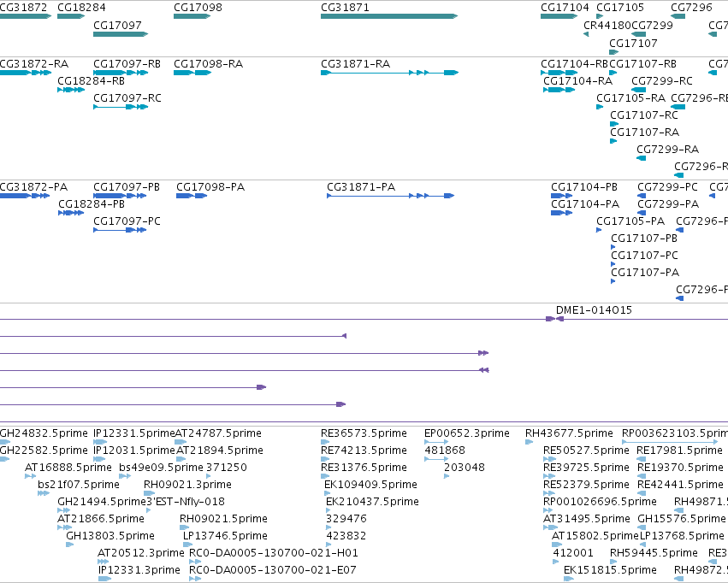
Task: Select the CG17104 gene arrow
Action: pyautogui.click(x=559, y=16)
